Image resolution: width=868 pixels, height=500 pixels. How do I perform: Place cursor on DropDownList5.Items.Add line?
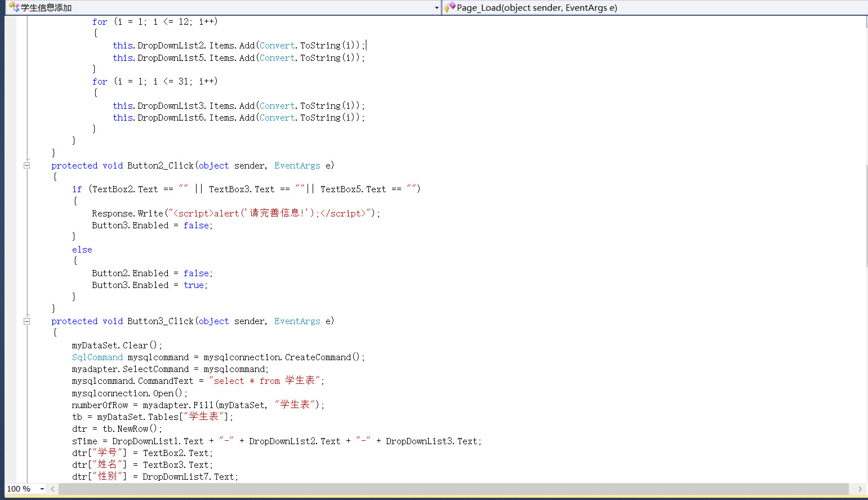point(239,57)
